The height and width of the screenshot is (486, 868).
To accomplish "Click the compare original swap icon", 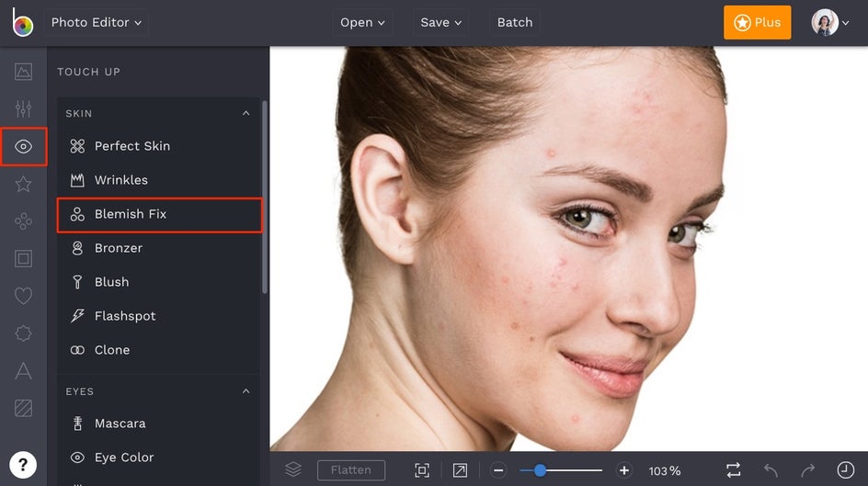I will (734, 470).
